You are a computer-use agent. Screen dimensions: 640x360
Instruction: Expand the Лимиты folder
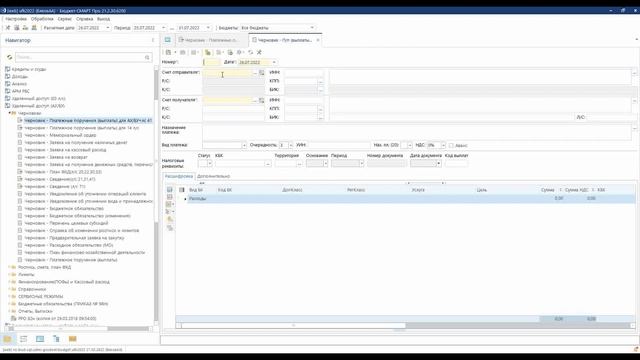[x=9, y=274]
